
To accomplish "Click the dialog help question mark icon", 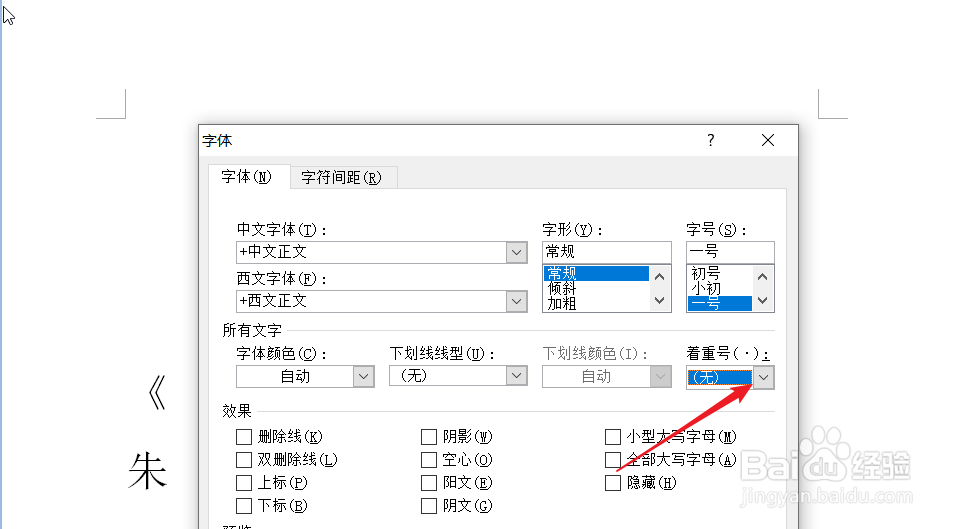I will 711,141.
